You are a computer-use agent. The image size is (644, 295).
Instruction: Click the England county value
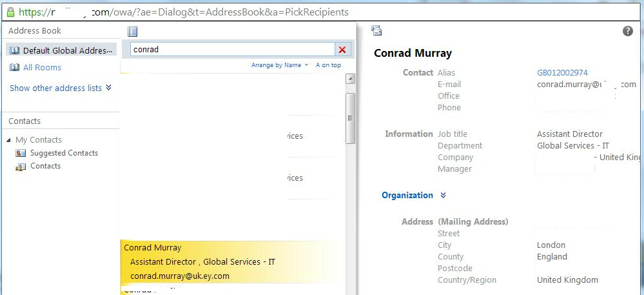[x=552, y=257]
